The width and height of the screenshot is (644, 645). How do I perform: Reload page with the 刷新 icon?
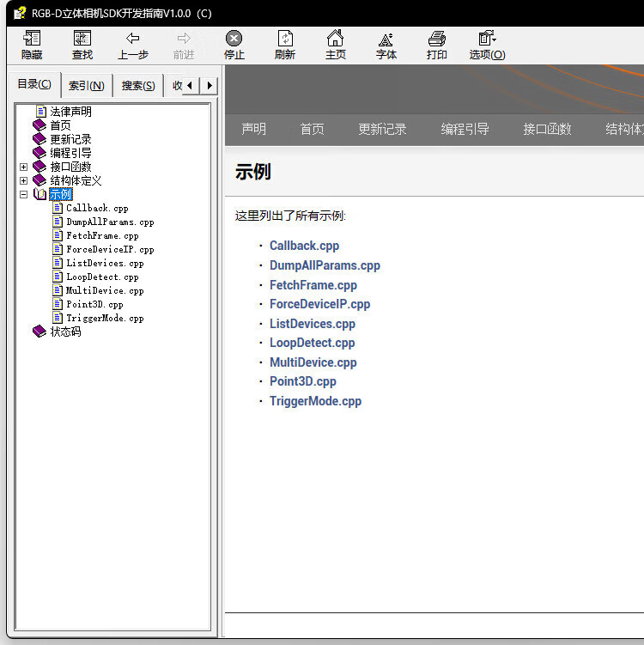tap(285, 39)
